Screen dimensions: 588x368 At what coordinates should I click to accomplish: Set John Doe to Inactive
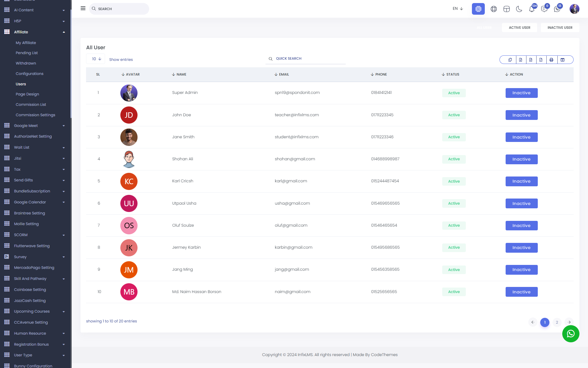pos(522,115)
